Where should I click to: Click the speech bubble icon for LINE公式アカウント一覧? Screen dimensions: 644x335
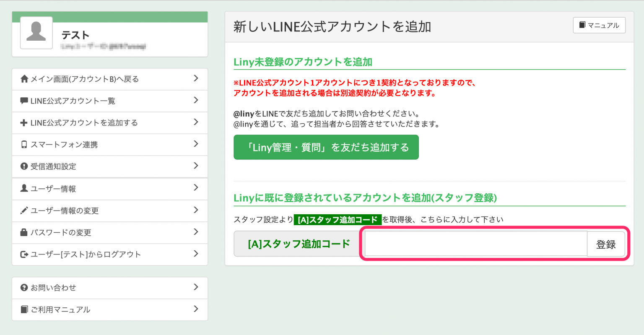click(x=24, y=101)
